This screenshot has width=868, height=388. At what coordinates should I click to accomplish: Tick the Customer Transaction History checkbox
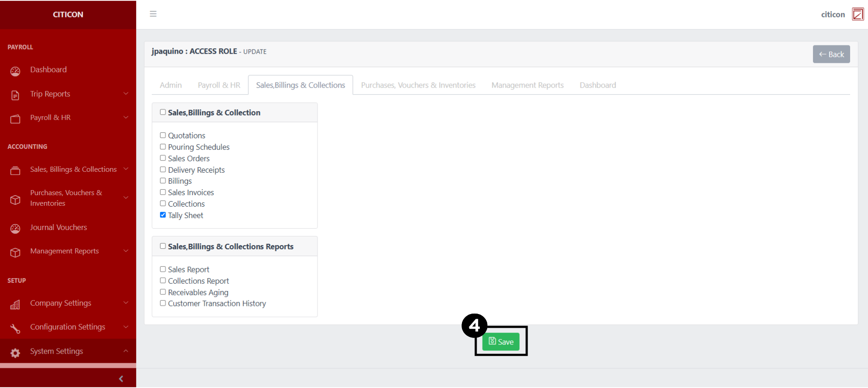pyautogui.click(x=163, y=303)
